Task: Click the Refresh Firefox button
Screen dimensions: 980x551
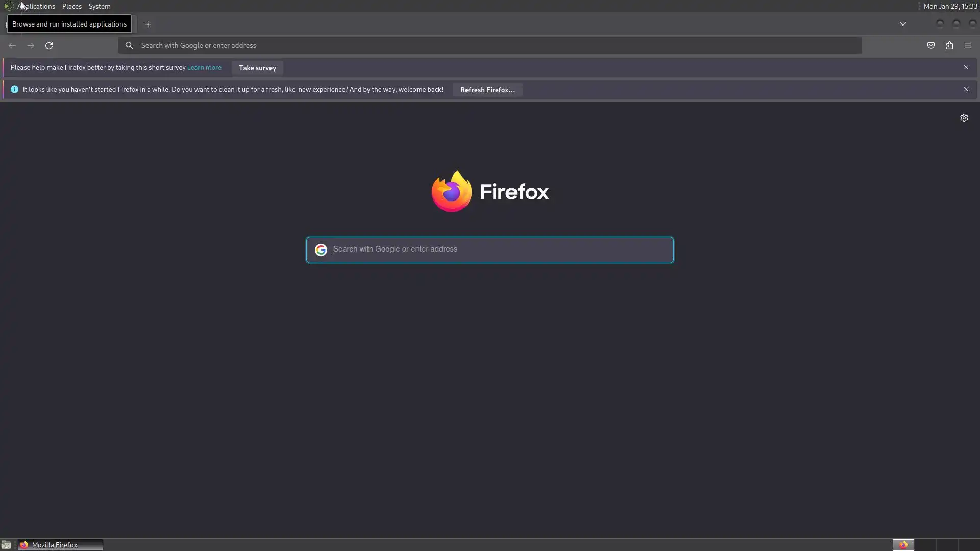Action: click(x=487, y=90)
